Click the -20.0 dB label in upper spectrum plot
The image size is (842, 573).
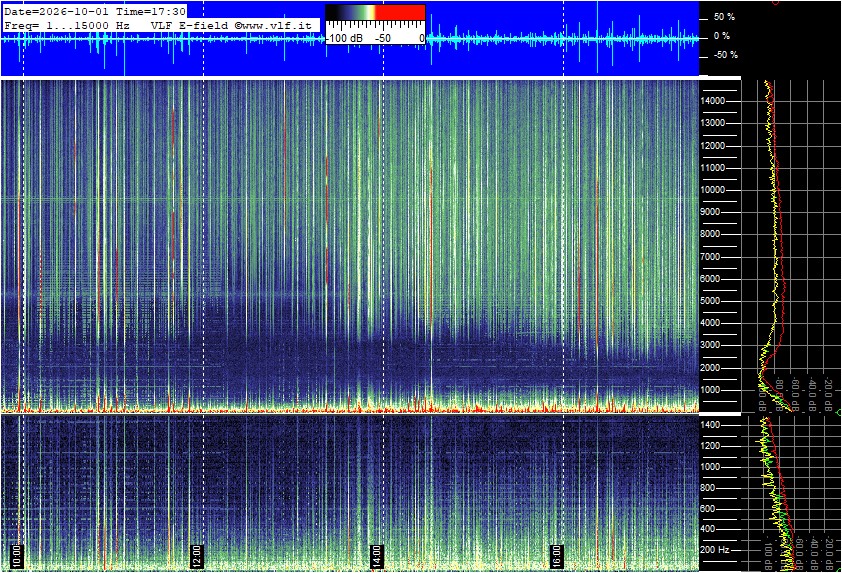pos(829,395)
